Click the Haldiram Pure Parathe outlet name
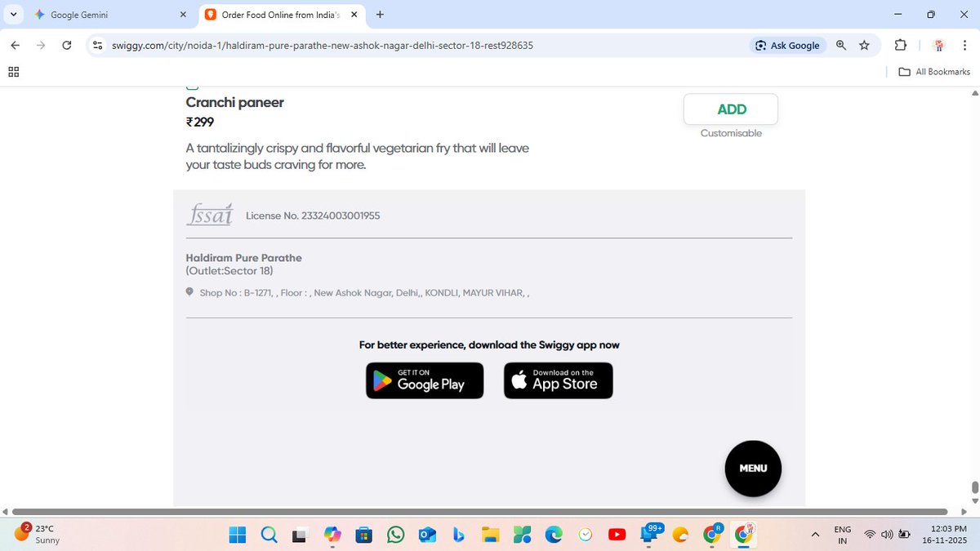Image resolution: width=980 pixels, height=551 pixels. [244, 258]
